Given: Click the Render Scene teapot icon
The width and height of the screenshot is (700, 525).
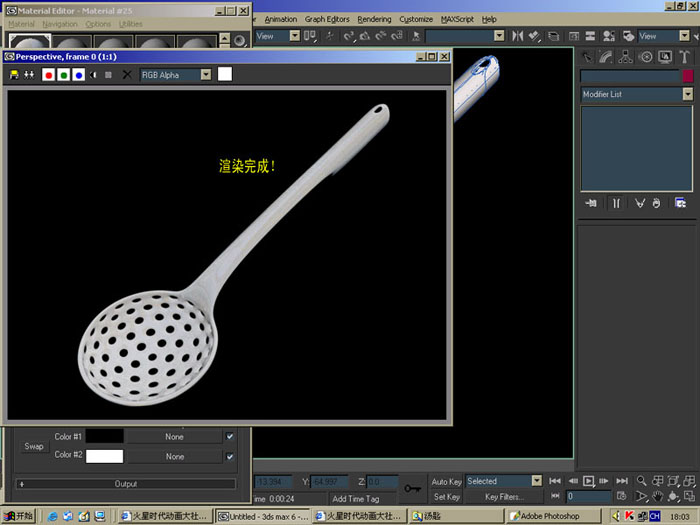Looking at the screenshot, I should pyautogui.click(x=628, y=36).
